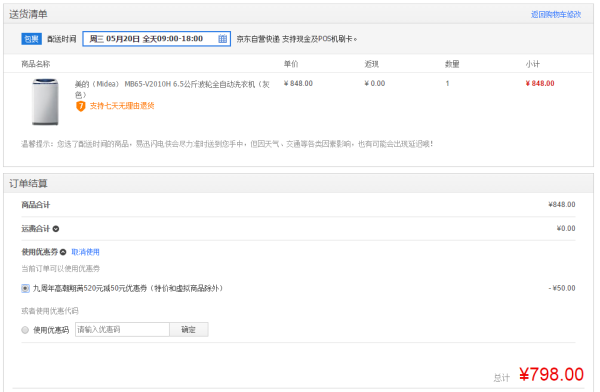This screenshot has height=392, width=600.
Task: Click 返回购物车修改 link
Action: 556,15
